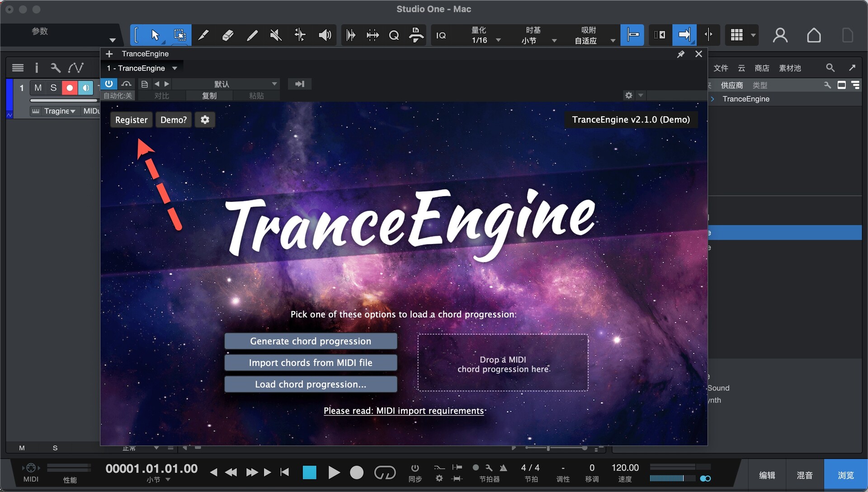868x492 pixels.
Task: Sort browser by 供应商 vendor
Action: 731,85
